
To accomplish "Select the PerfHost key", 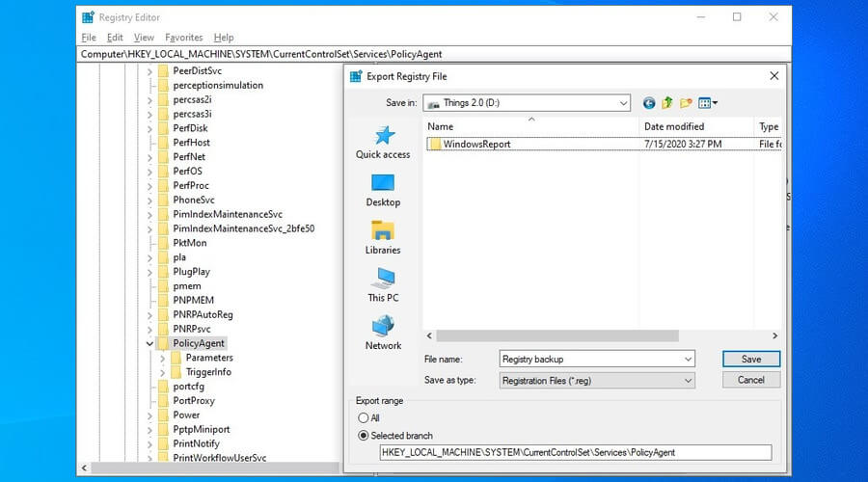I will (x=191, y=143).
